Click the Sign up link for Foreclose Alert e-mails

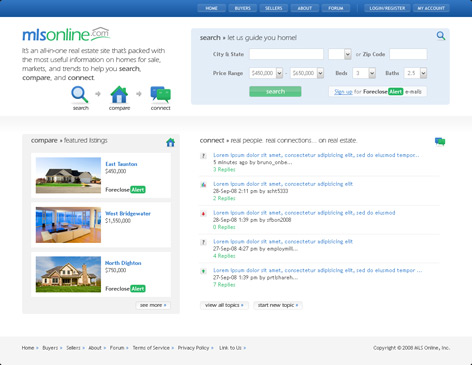point(343,92)
